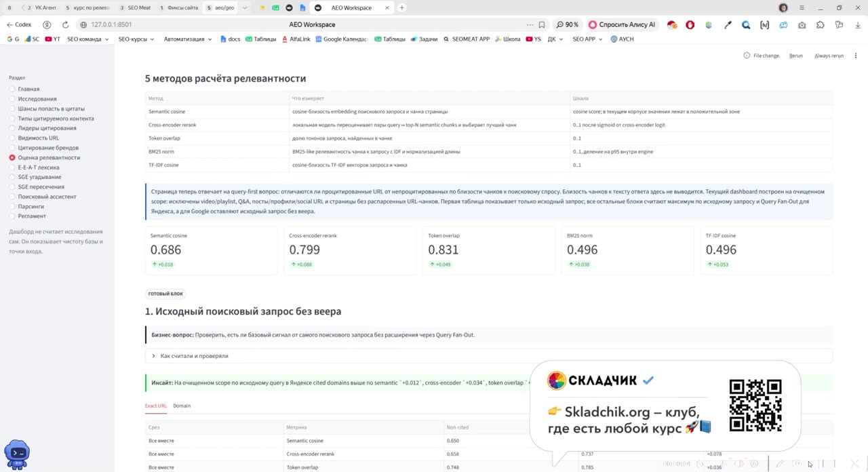Bookmark this page with the bookmark icon
The image size is (868, 472).
click(542, 24)
